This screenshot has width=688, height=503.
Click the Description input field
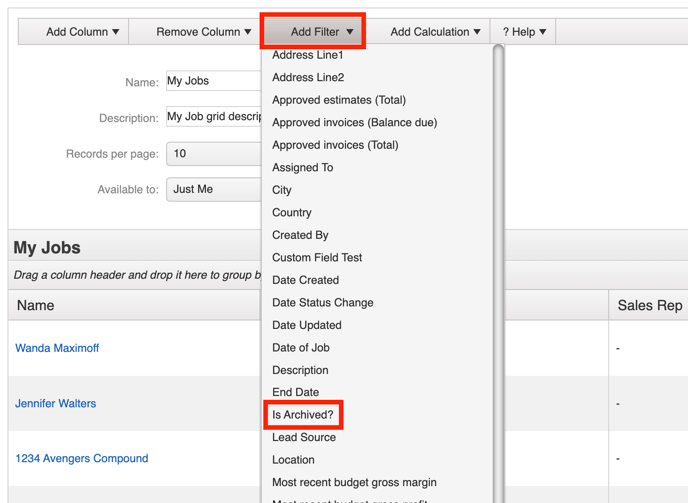214,116
